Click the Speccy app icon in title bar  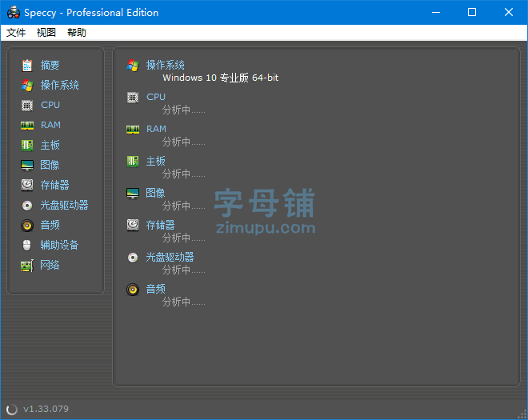(x=14, y=12)
